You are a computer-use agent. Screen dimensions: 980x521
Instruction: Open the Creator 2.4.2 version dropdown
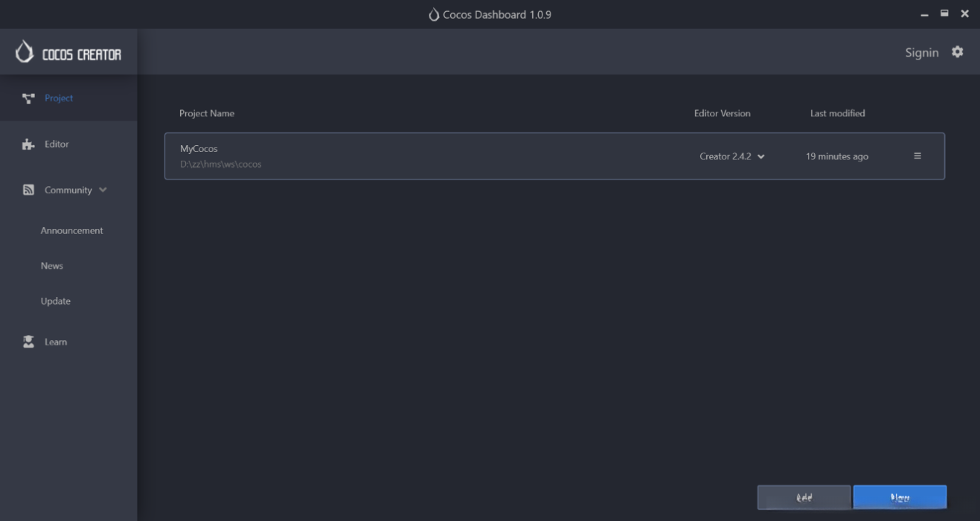click(732, 156)
